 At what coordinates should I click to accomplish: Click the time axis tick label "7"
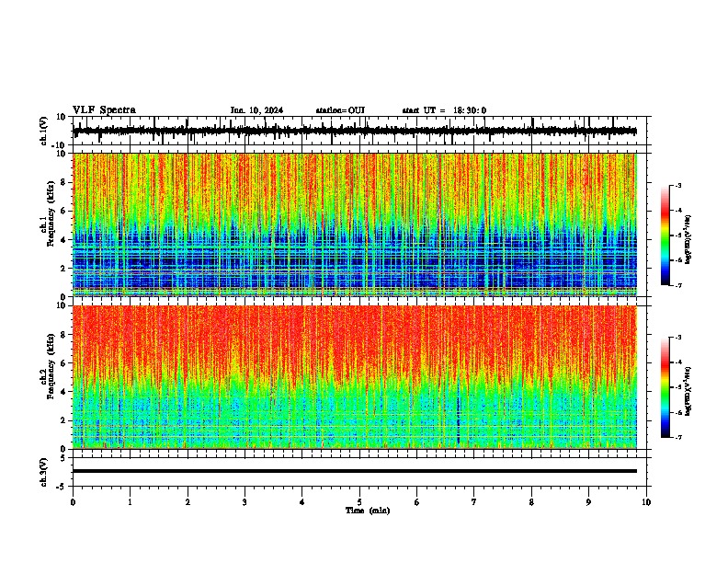click(474, 502)
